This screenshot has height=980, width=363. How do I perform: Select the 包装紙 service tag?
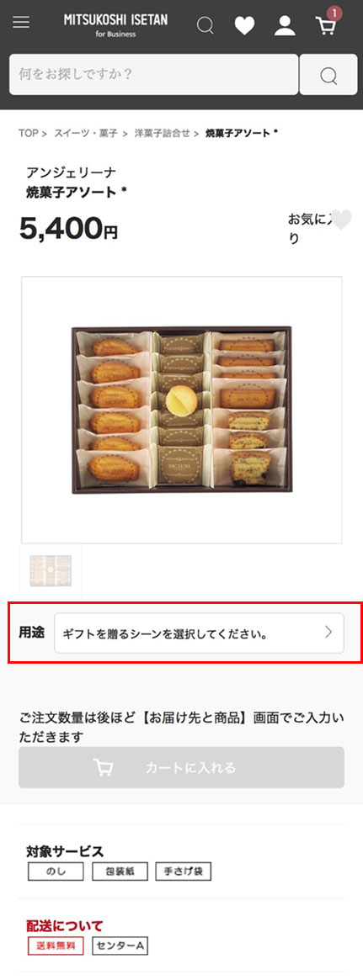pyautogui.click(x=120, y=871)
